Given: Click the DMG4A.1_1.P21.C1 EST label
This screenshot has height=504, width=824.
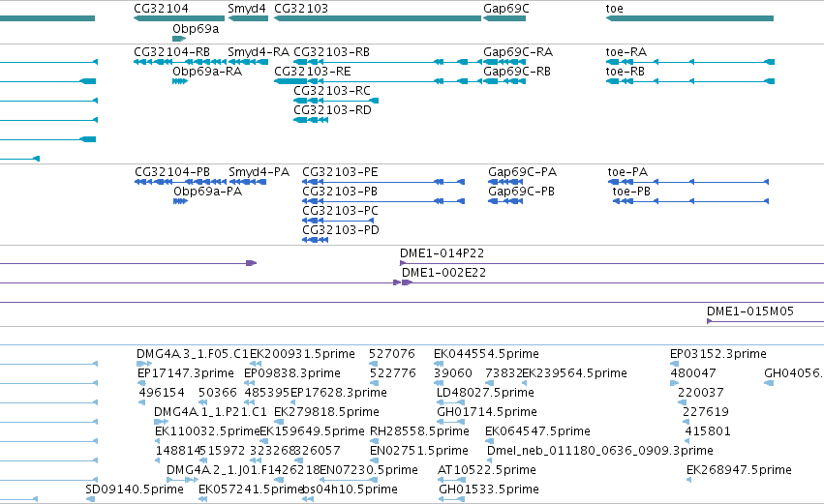Looking at the screenshot, I should coord(211,413).
